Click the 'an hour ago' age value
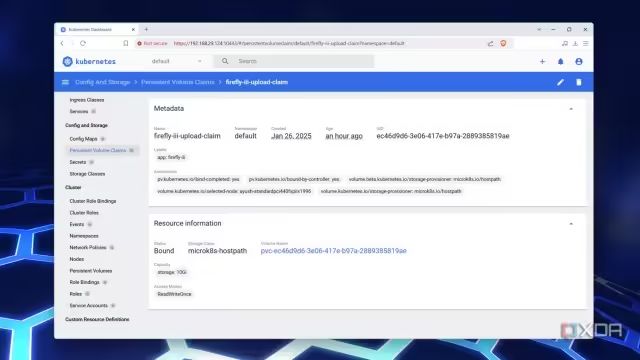Image resolution: width=640 pixels, height=360 pixels. pos(344,136)
